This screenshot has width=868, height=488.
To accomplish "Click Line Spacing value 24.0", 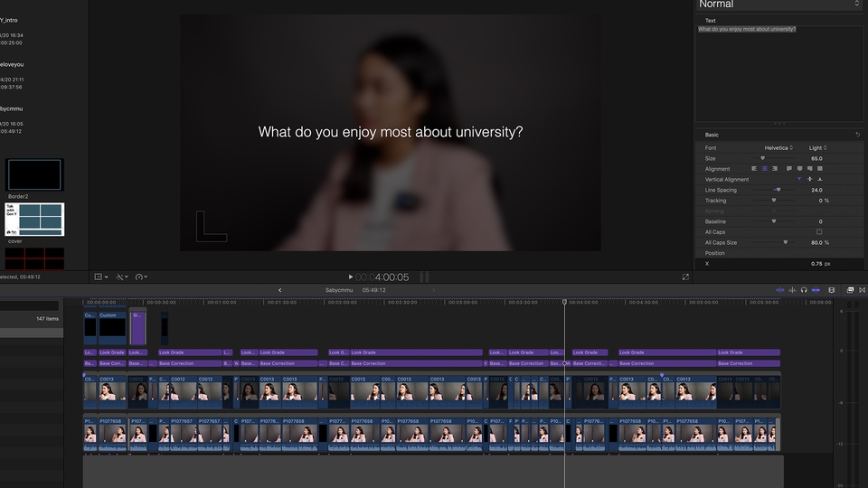I will pyautogui.click(x=816, y=190).
